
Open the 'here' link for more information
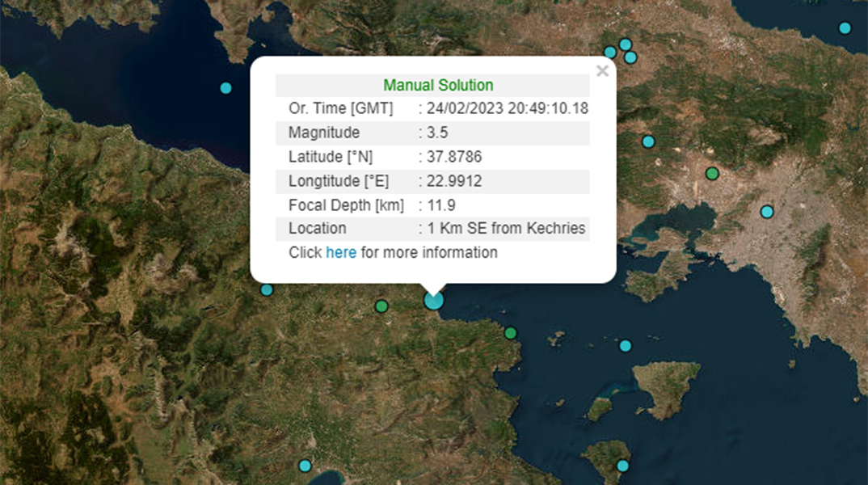pos(340,252)
